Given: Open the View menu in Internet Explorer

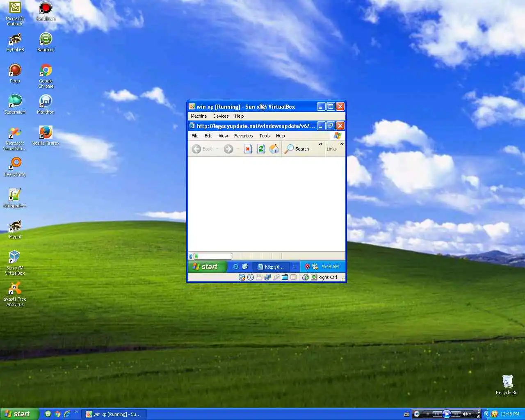Looking at the screenshot, I should 223,136.
